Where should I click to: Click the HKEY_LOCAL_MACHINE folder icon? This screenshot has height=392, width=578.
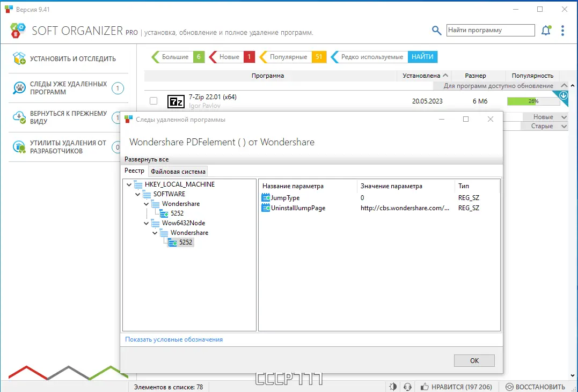click(x=138, y=184)
